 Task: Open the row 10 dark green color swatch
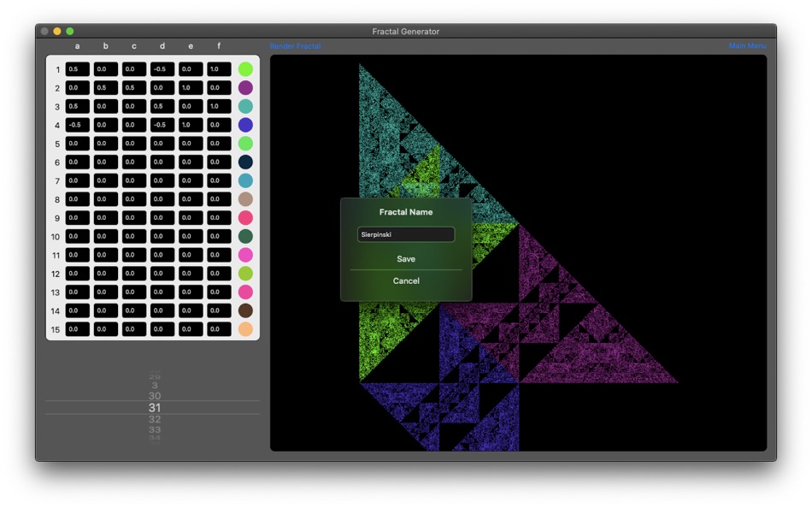(245, 236)
